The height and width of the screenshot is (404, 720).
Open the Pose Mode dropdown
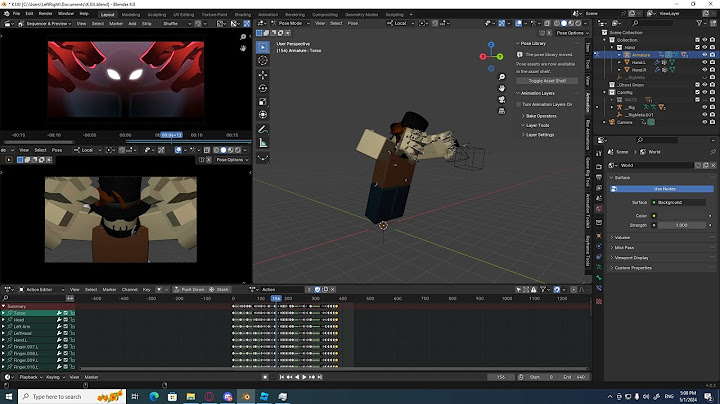291,23
